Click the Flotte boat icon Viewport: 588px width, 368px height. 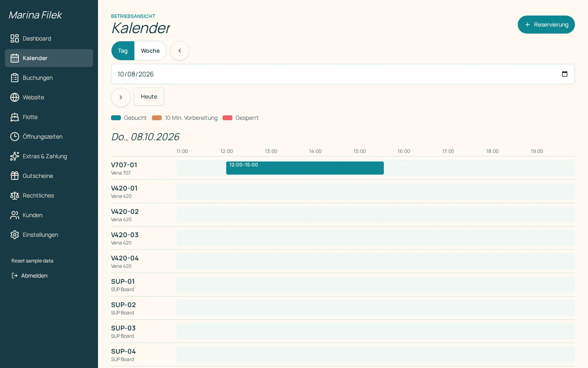click(15, 117)
